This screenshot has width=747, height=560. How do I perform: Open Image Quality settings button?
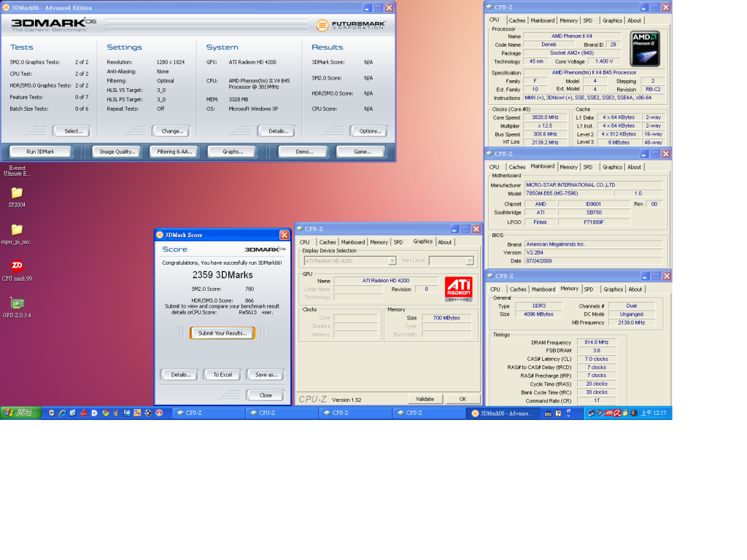pos(117,152)
